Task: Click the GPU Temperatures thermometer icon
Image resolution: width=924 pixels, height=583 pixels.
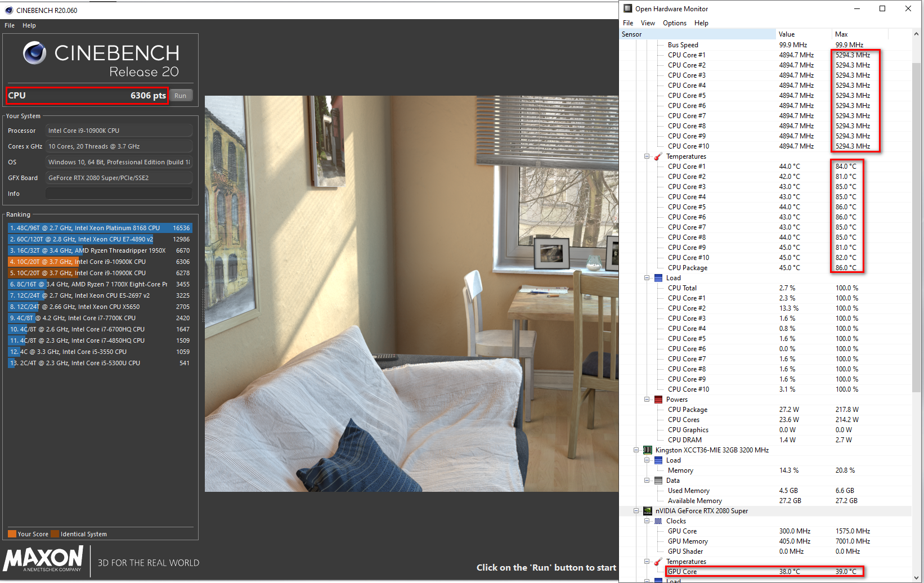Action: (658, 562)
